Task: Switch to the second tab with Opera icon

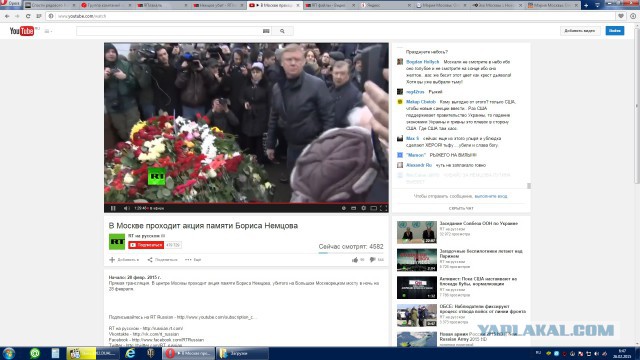Action: pyautogui.click(x=106, y=5)
